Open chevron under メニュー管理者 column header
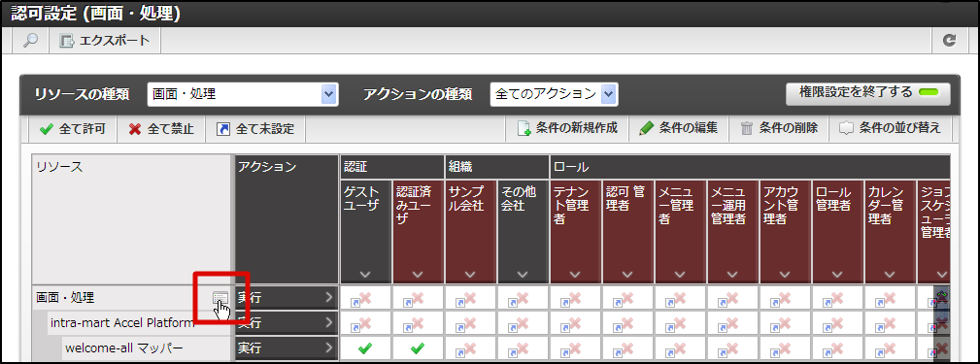The width and height of the screenshot is (980, 364). 681,274
